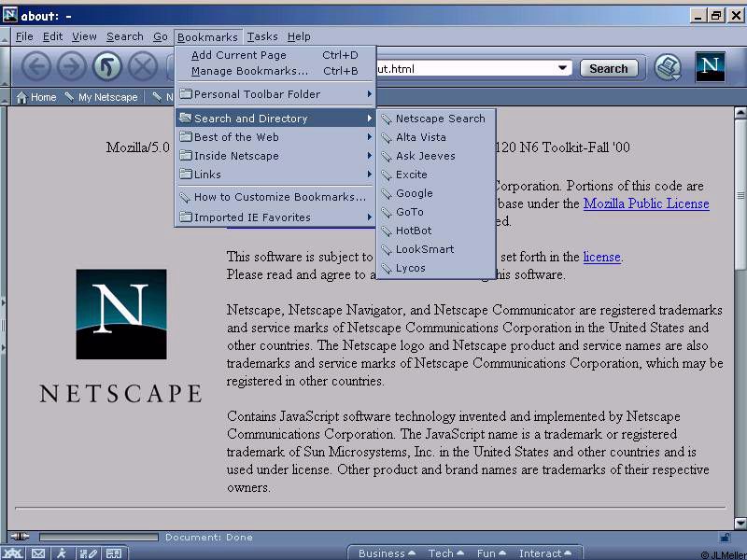Follow the Mozilla Public License link

(646, 203)
